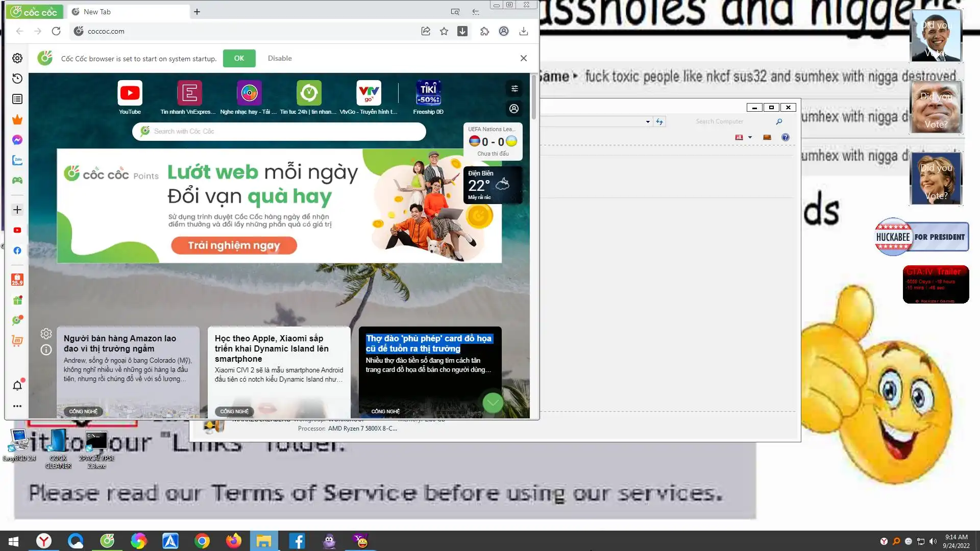This screenshot has height=551, width=980.
Task: Open the notifications bell in the sidebar
Action: [17, 386]
